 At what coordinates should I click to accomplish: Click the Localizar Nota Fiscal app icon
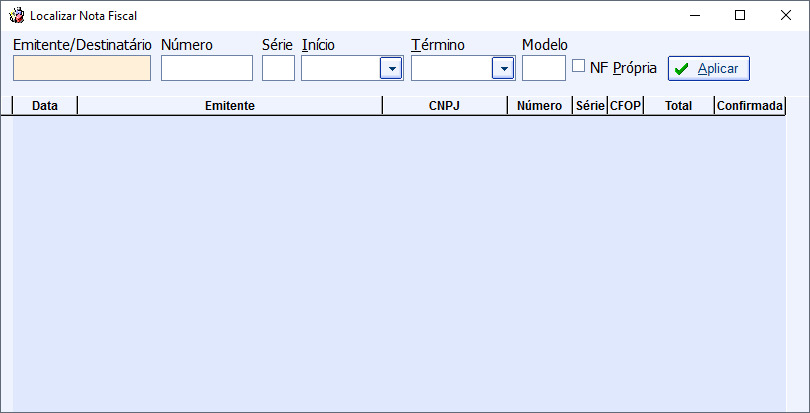click(x=17, y=16)
